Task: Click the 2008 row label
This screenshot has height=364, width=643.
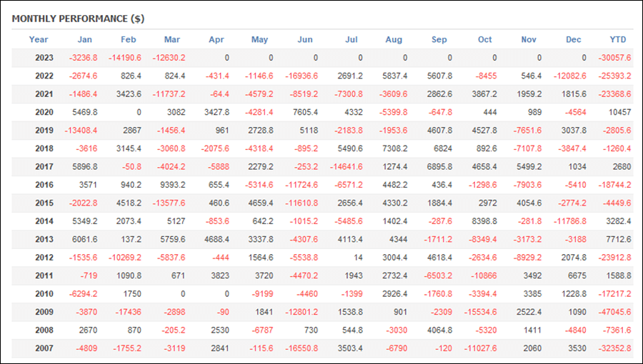Action: [x=44, y=330]
